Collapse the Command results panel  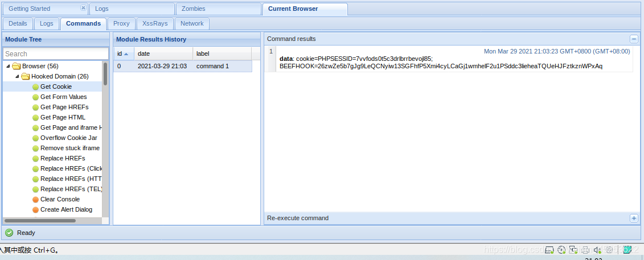tap(634, 39)
